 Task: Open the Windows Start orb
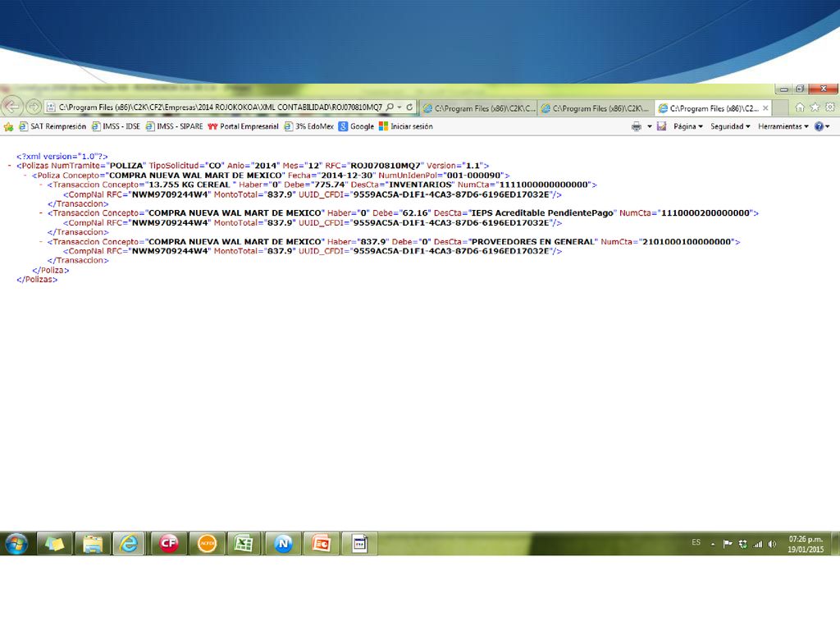(16, 544)
